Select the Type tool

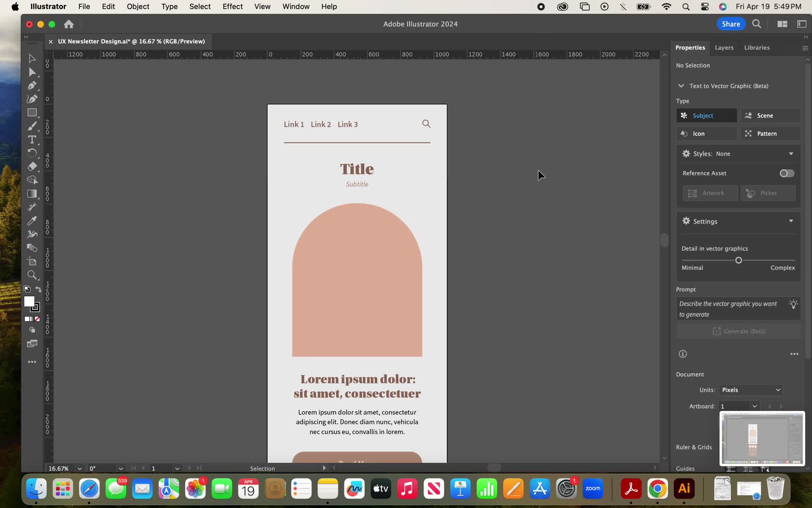pyautogui.click(x=32, y=140)
